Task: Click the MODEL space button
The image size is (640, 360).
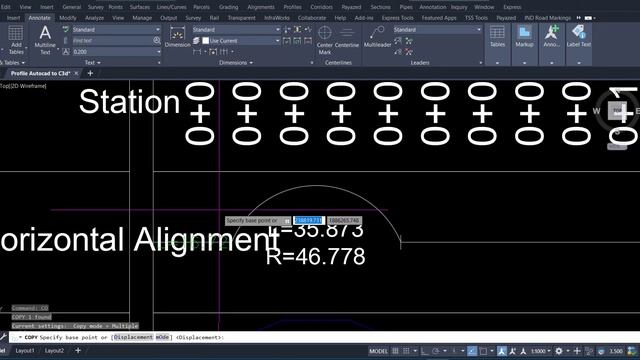Action: click(378, 351)
